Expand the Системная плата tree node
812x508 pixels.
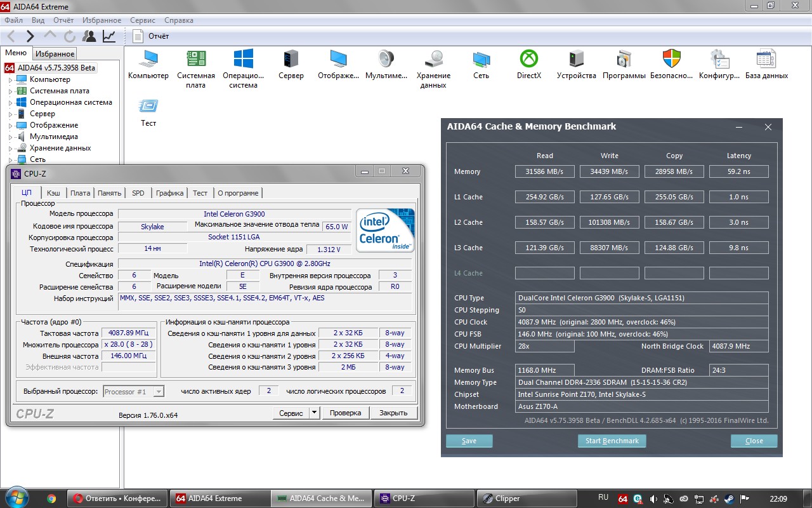click(10, 91)
